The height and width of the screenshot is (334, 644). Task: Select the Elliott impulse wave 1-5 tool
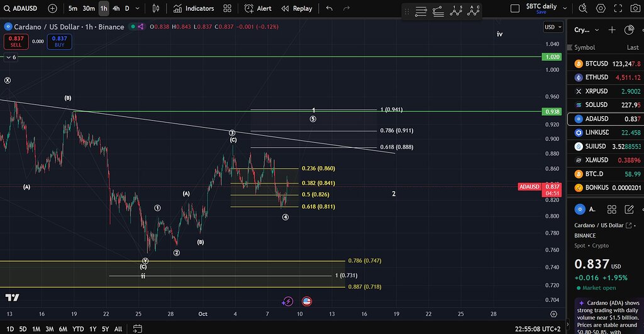click(457, 11)
